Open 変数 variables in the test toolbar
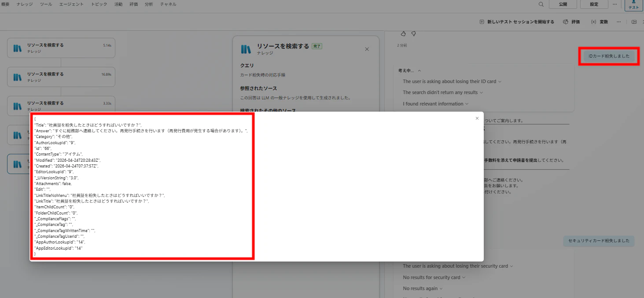This screenshot has height=298, width=644. click(599, 22)
